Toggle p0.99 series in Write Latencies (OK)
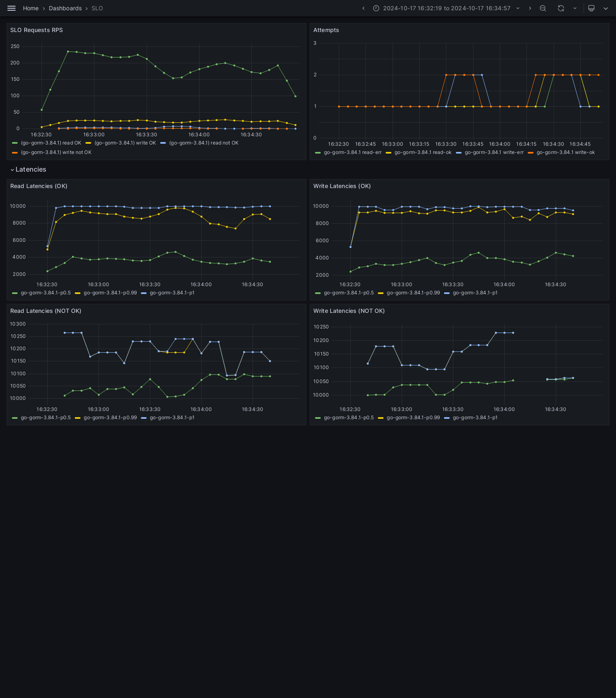The image size is (616, 698). click(x=413, y=293)
